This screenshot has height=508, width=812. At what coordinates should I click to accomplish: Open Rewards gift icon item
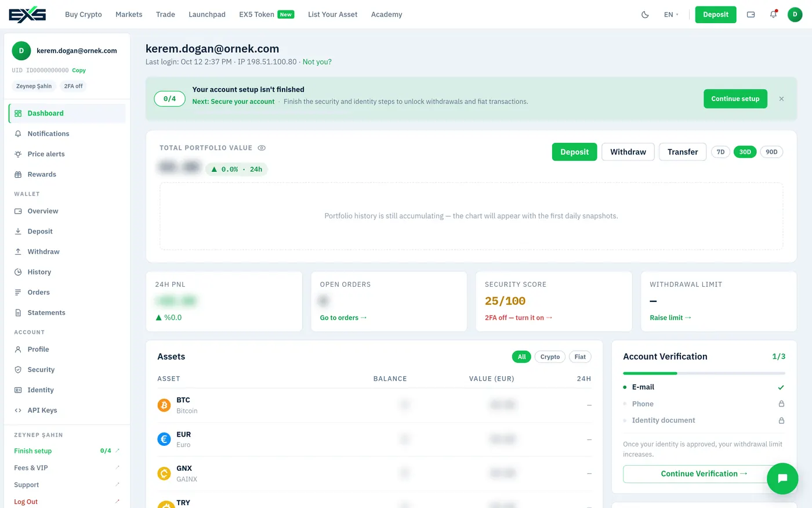(x=67, y=174)
